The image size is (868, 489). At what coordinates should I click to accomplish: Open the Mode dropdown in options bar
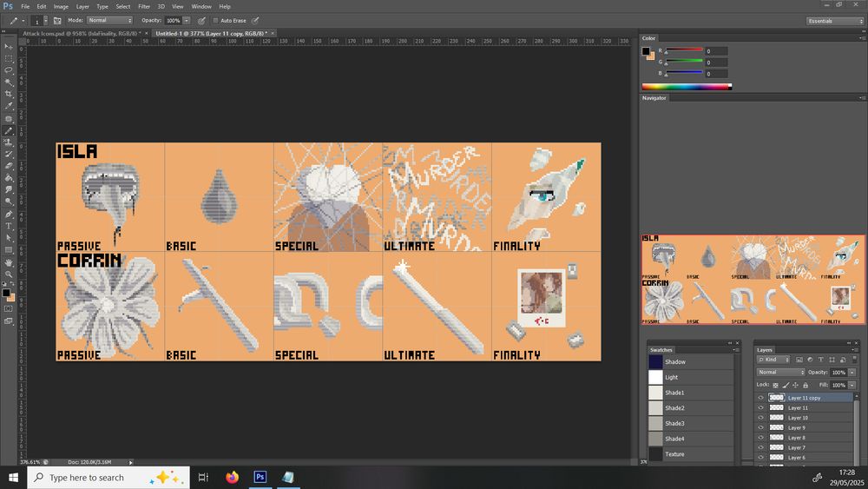point(109,21)
